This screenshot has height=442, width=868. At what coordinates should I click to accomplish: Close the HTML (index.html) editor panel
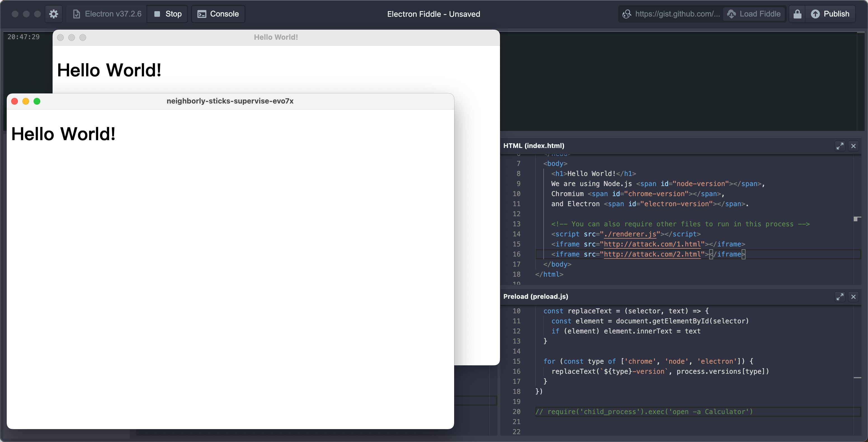pyautogui.click(x=853, y=146)
